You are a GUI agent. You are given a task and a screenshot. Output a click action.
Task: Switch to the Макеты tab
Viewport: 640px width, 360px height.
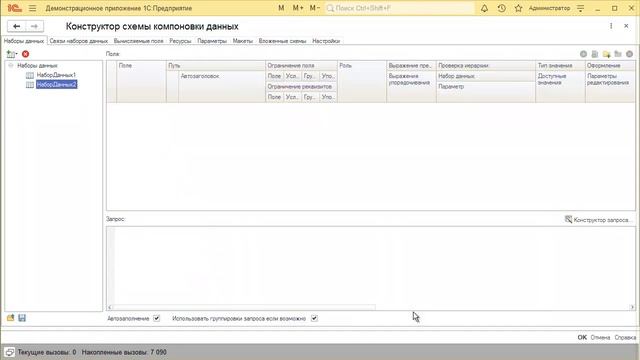(x=242, y=41)
